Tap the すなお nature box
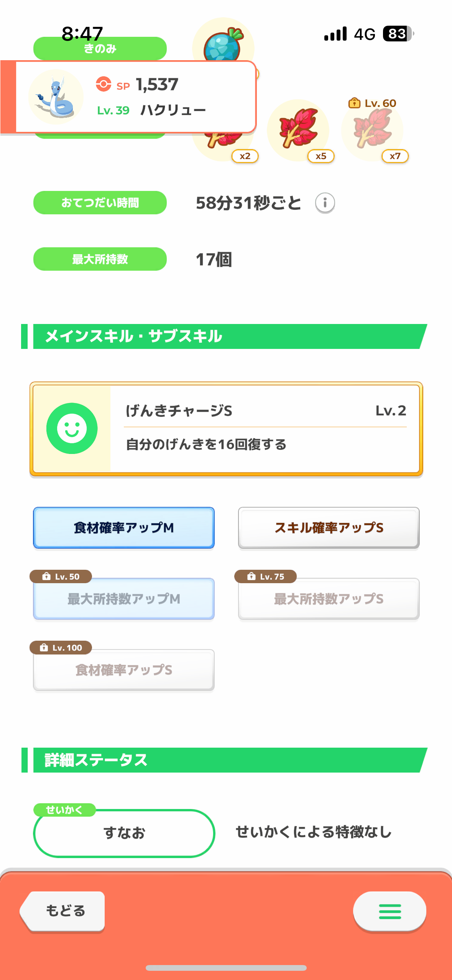The height and width of the screenshot is (980, 452). click(x=124, y=833)
